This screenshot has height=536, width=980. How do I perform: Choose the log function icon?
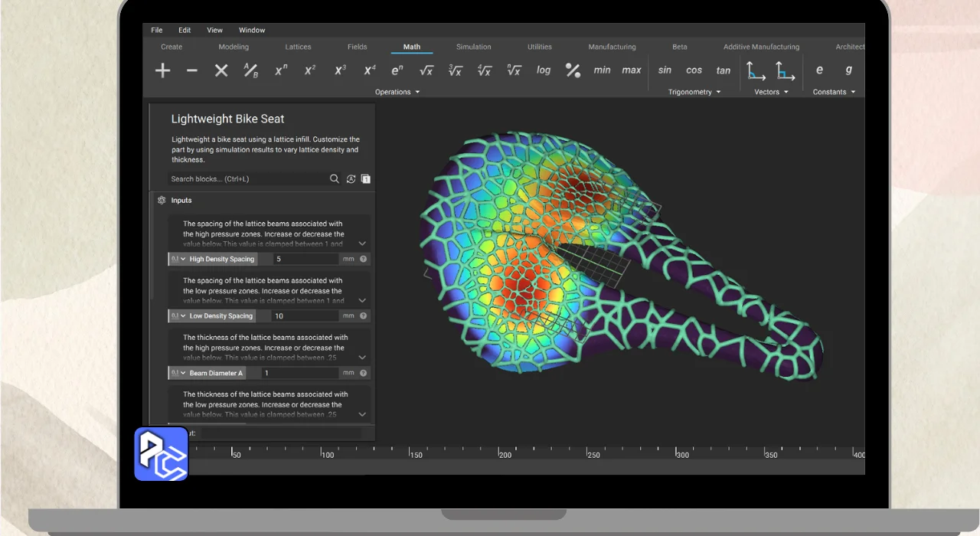(544, 70)
